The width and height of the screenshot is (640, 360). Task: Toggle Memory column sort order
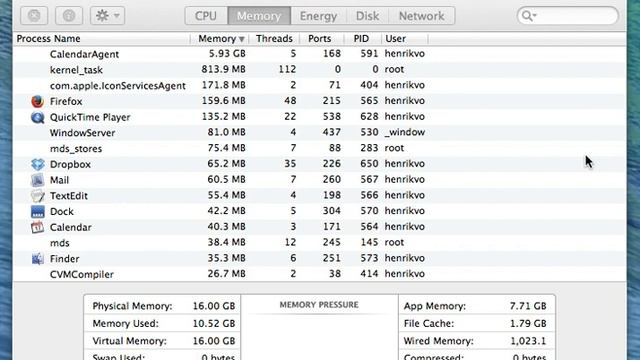click(x=220, y=39)
